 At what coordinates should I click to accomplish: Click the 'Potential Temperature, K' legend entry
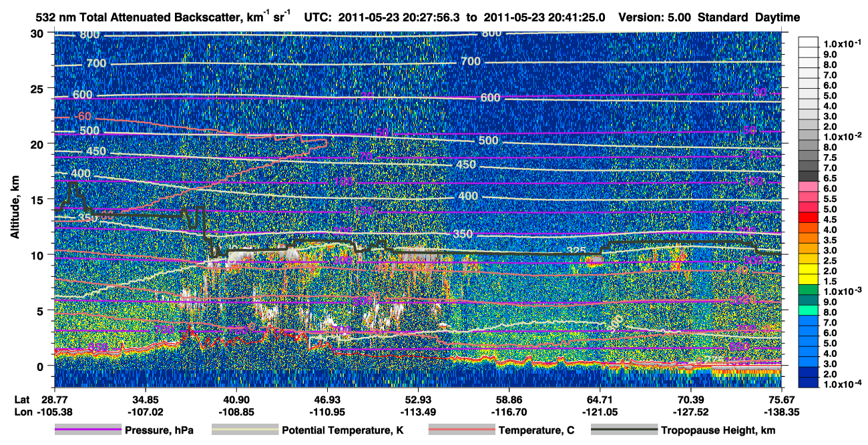[x=343, y=430]
